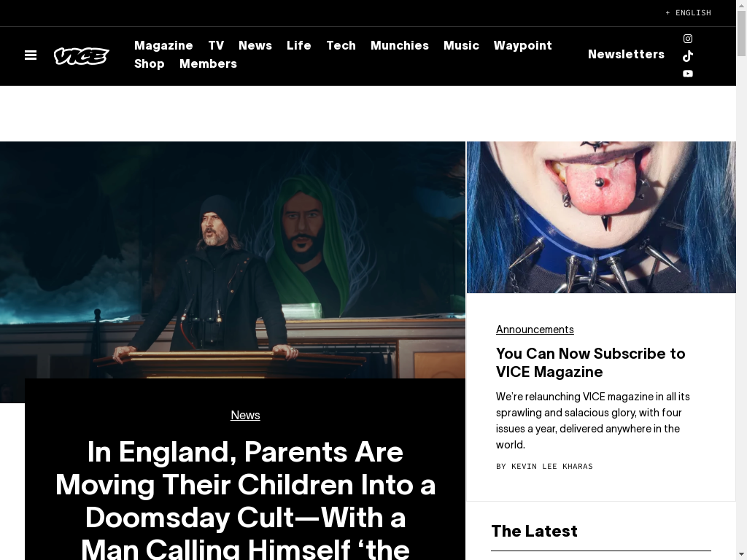
Task: Expand the English language selector
Action: (688, 13)
